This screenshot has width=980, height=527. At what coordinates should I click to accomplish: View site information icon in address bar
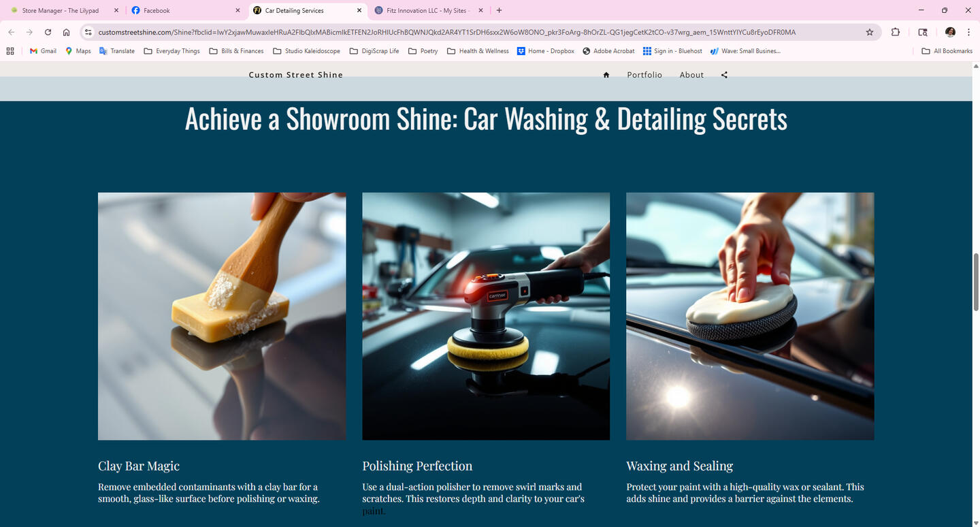point(88,32)
